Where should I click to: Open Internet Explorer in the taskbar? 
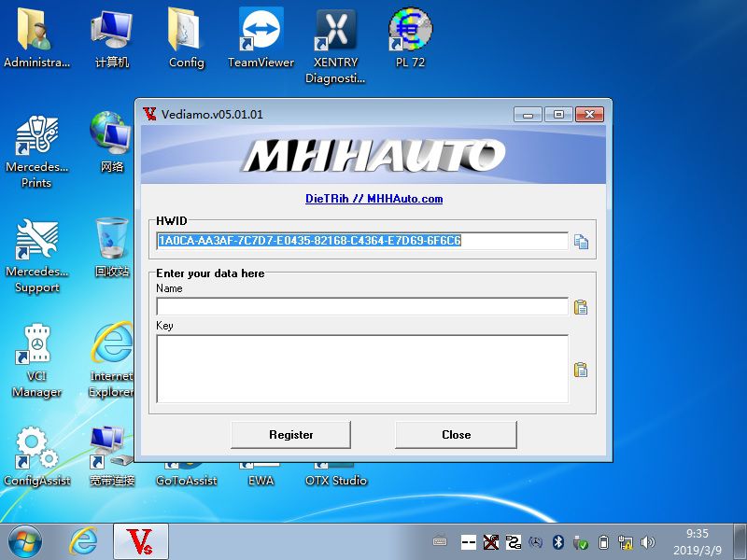click(x=83, y=542)
